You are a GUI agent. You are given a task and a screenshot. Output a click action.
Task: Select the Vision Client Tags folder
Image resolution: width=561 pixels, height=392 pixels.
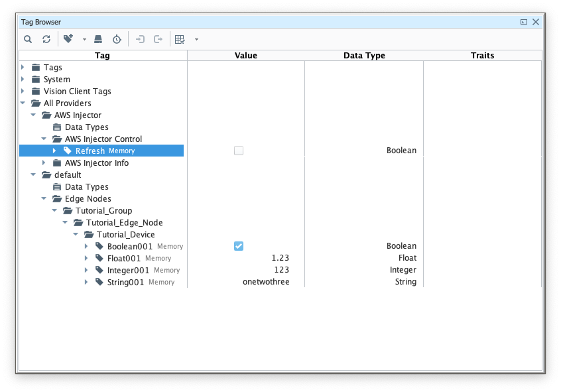tap(77, 91)
